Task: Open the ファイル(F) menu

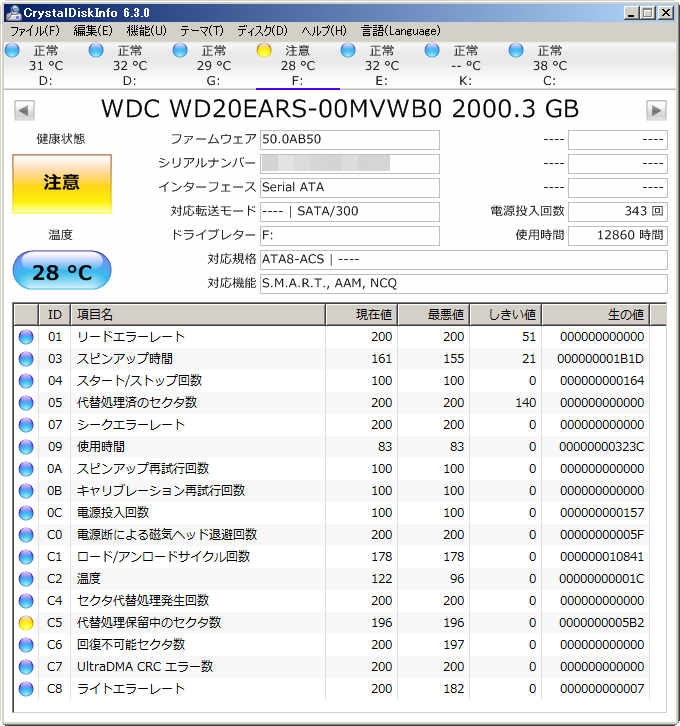Action: coord(35,31)
